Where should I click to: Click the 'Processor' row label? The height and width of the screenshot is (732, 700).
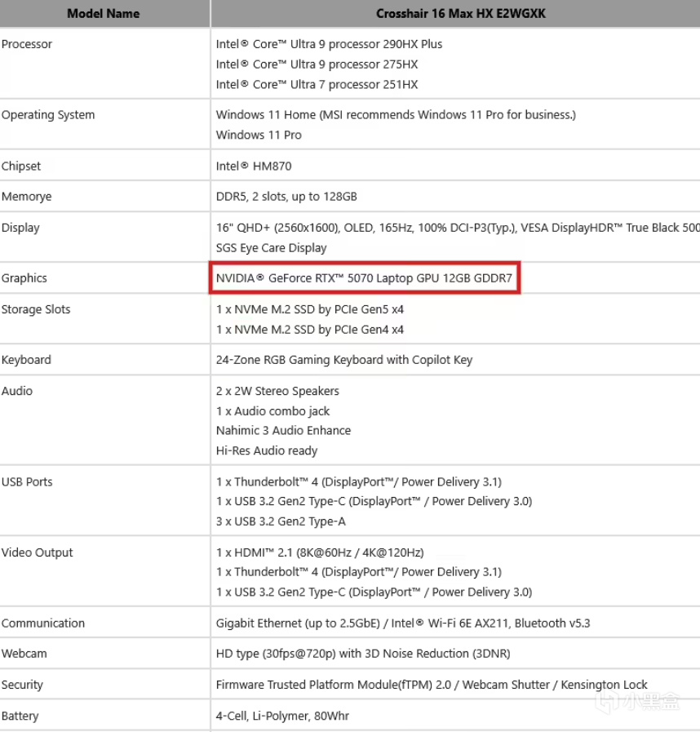(27, 44)
